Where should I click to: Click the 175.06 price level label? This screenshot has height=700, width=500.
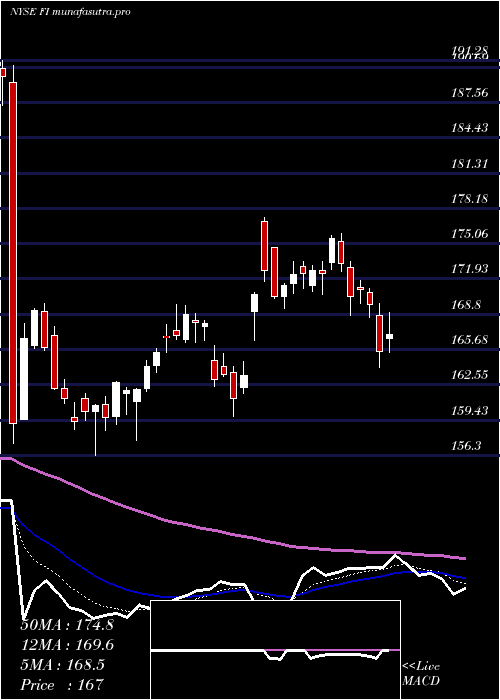[469, 233]
